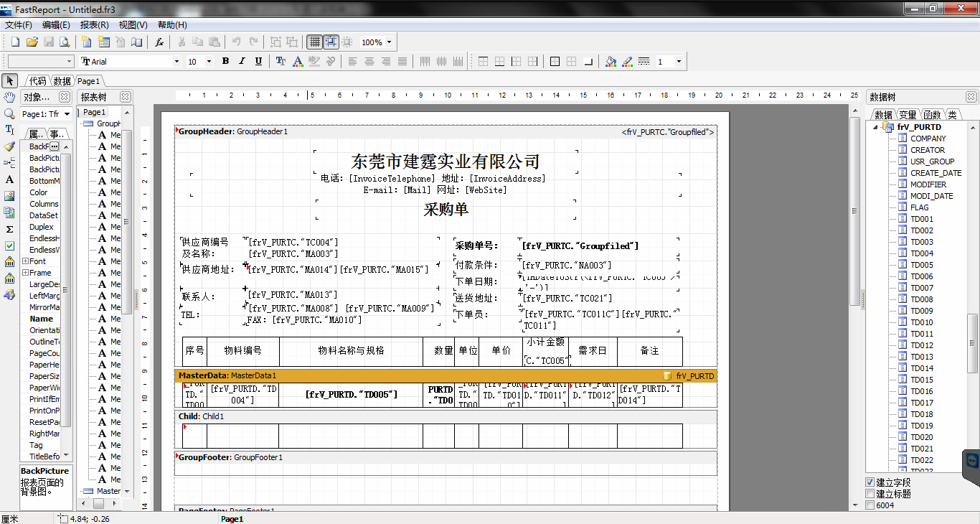This screenshot has width=980, height=524.
Task: Open the 报表(R) menu
Action: point(94,25)
